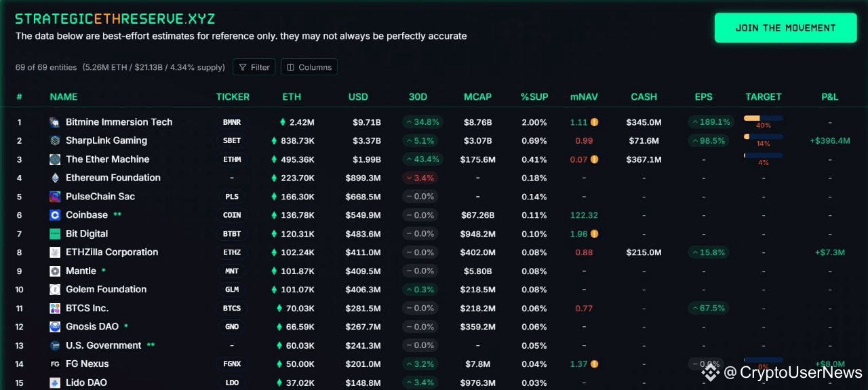Click the Bitmine Immersion Tech logo icon
This screenshot has width=868, height=390.
pyautogui.click(x=55, y=123)
